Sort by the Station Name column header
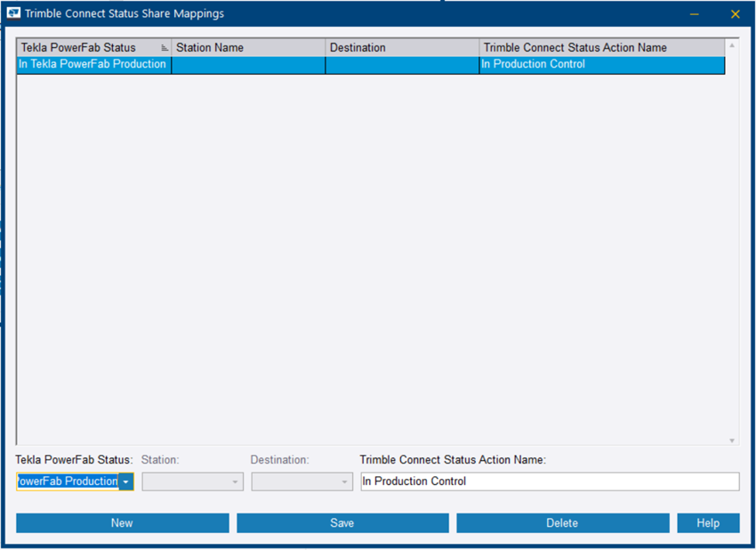This screenshot has width=756, height=550. 249,46
